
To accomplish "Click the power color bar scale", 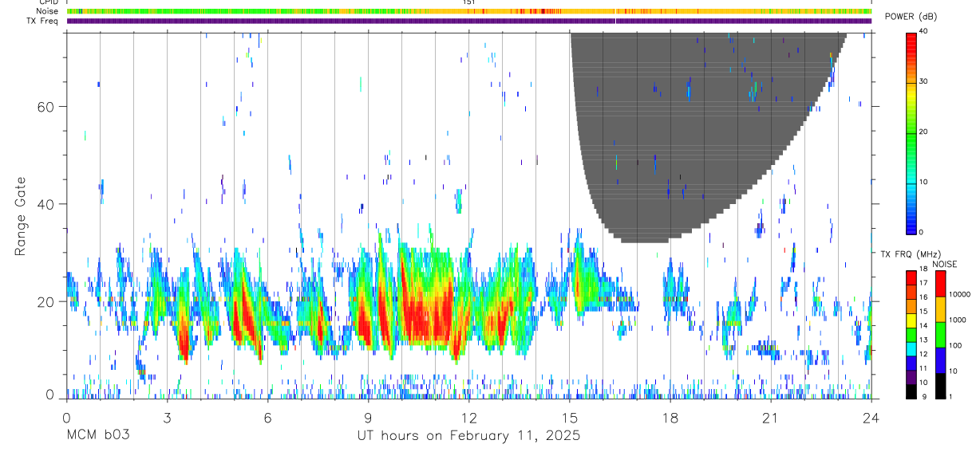I will click(x=911, y=132).
